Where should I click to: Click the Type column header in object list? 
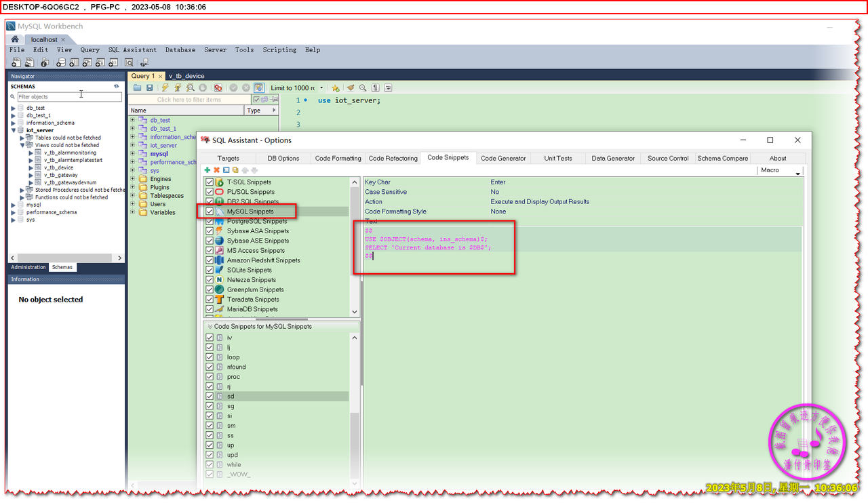[x=261, y=110]
